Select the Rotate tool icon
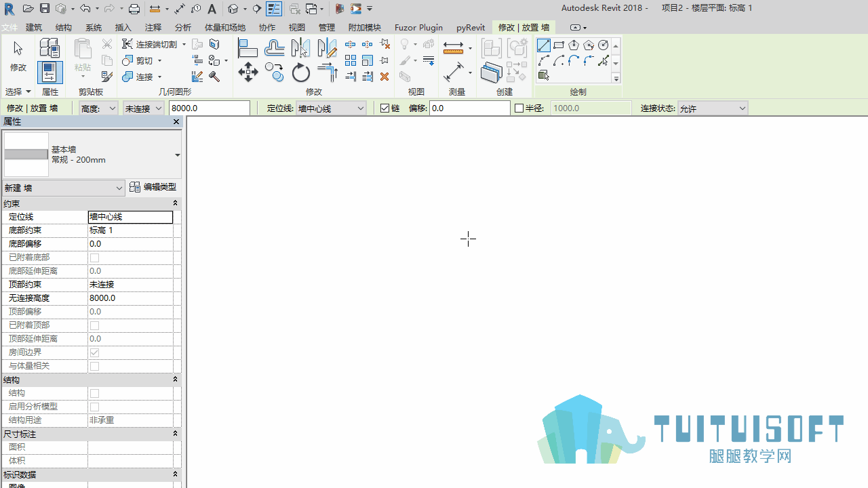This screenshot has height=488, width=868. coord(300,72)
